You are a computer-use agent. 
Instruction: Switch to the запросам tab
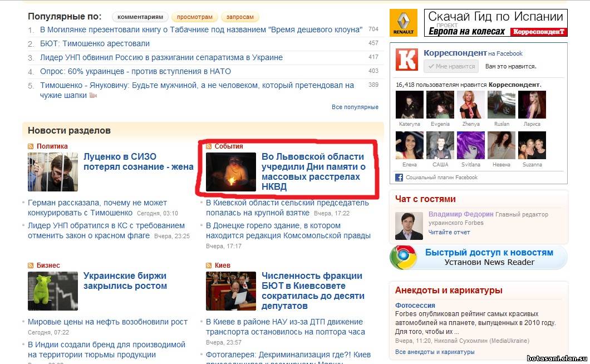point(240,17)
